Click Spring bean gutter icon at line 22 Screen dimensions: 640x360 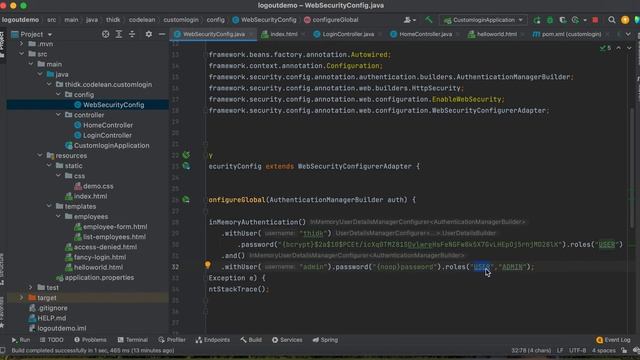[x=186, y=155]
